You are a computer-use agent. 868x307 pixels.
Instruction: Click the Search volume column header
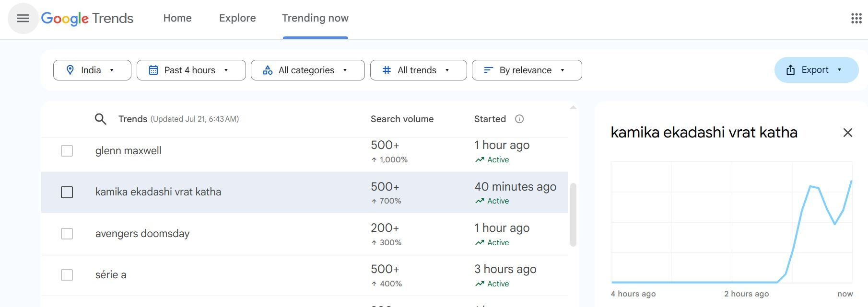pyautogui.click(x=402, y=119)
